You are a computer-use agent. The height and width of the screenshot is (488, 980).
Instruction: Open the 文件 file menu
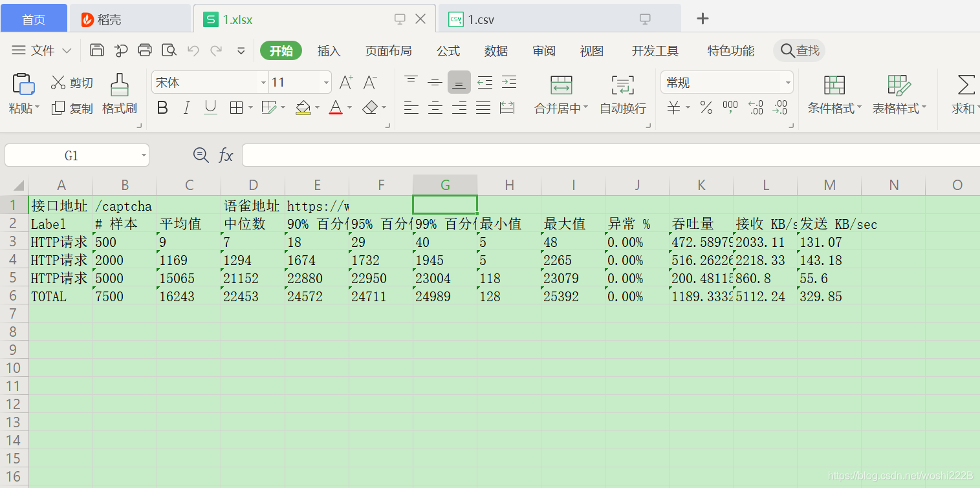tap(41, 50)
